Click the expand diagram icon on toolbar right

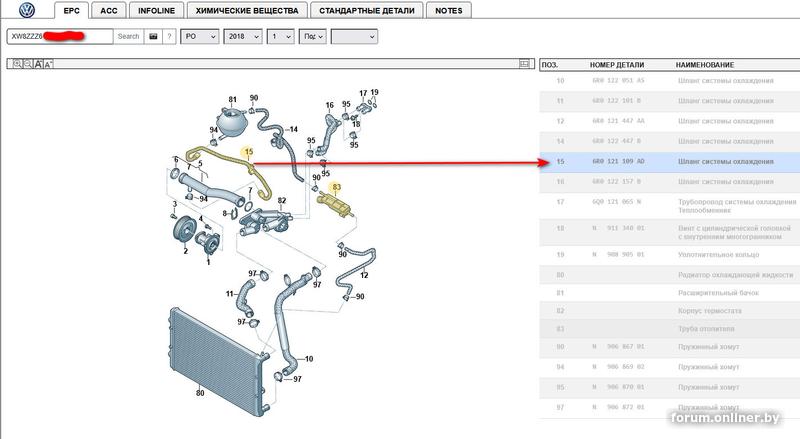pyautogui.click(x=524, y=64)
